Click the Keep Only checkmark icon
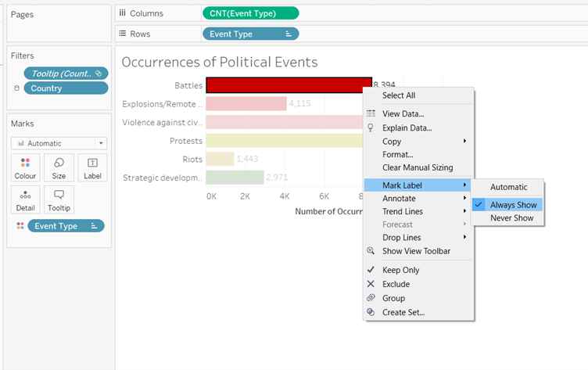This screenshot has height=370, width=588. pyautogui.click(x=371, y=269)
